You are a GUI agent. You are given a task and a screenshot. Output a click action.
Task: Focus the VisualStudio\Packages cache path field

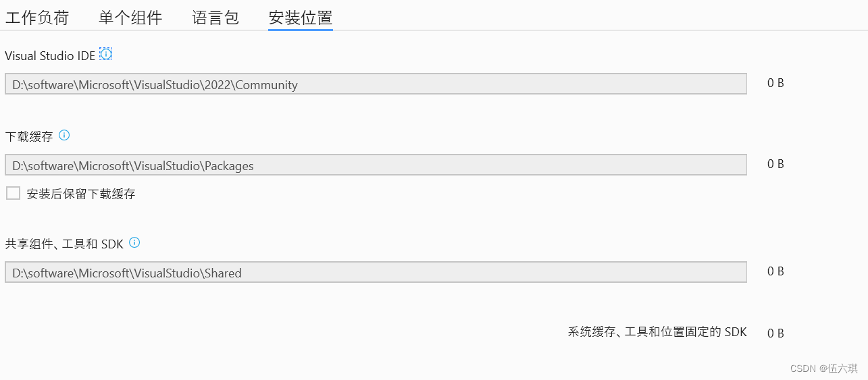tap(376, 165)
